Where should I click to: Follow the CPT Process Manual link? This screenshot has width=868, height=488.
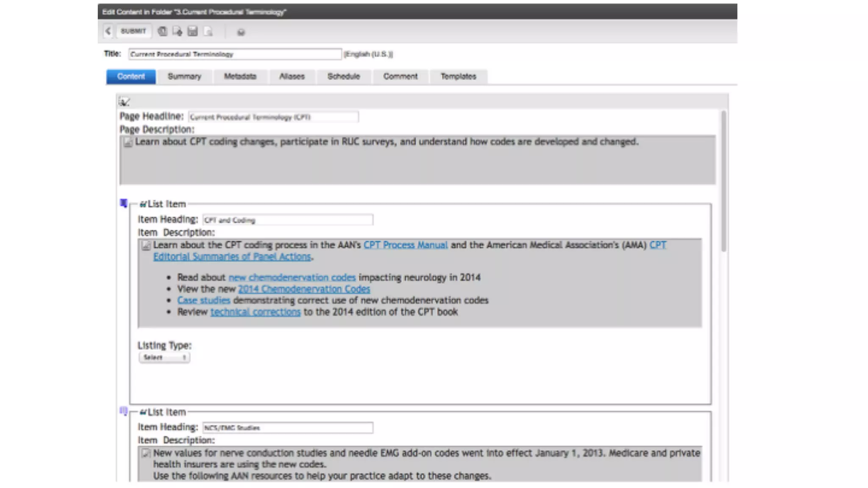(405, 245)
